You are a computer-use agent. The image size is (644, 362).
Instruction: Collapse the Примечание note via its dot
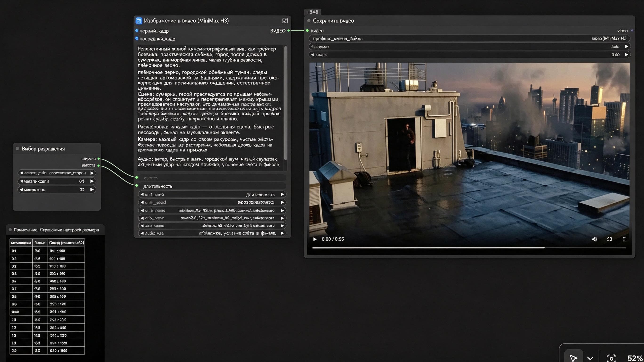coord(10,230)
